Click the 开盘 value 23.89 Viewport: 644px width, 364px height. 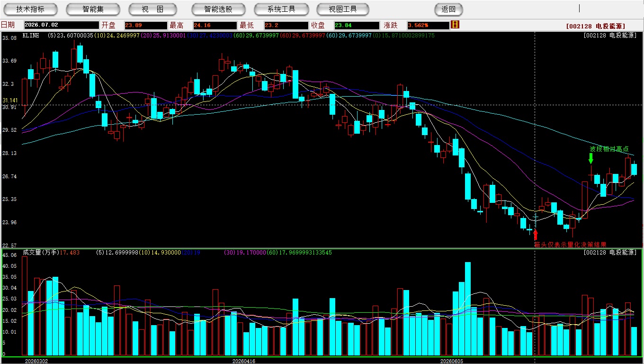click(x=146, y=25)
